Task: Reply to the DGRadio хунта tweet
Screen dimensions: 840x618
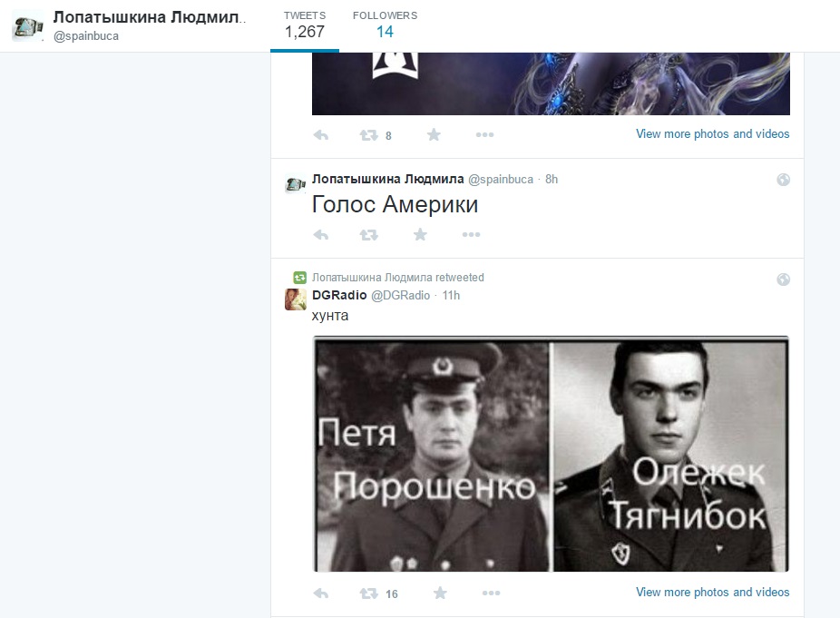Action: 320,593
